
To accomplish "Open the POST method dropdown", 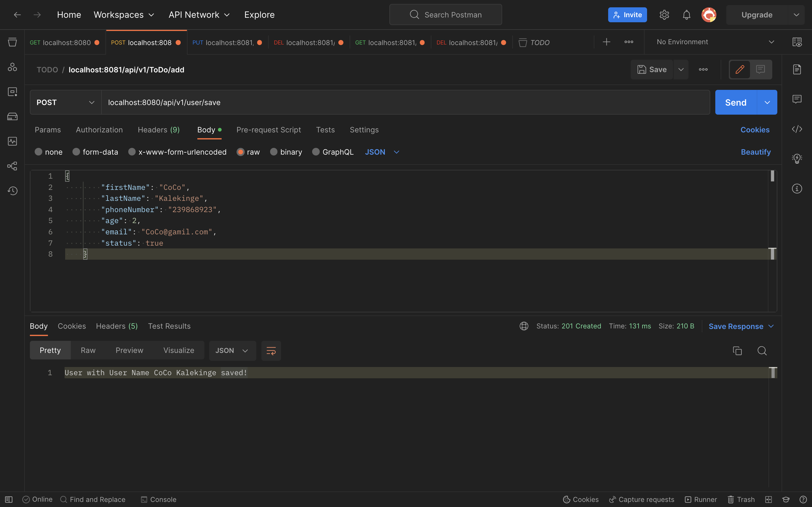I will pos(65,102).
